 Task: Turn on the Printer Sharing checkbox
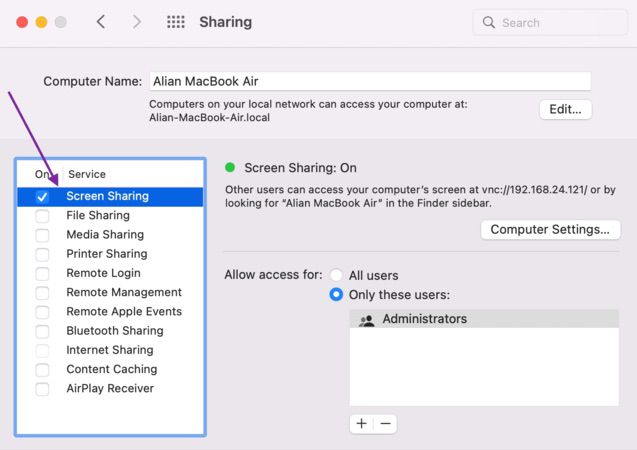coord(42,255)
